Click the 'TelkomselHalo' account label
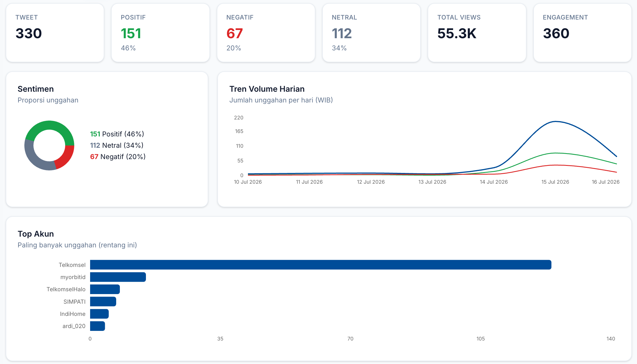Image resolution: width=637 pixels, height=364 pixels. pyautogui.click(x=66, y=289)
